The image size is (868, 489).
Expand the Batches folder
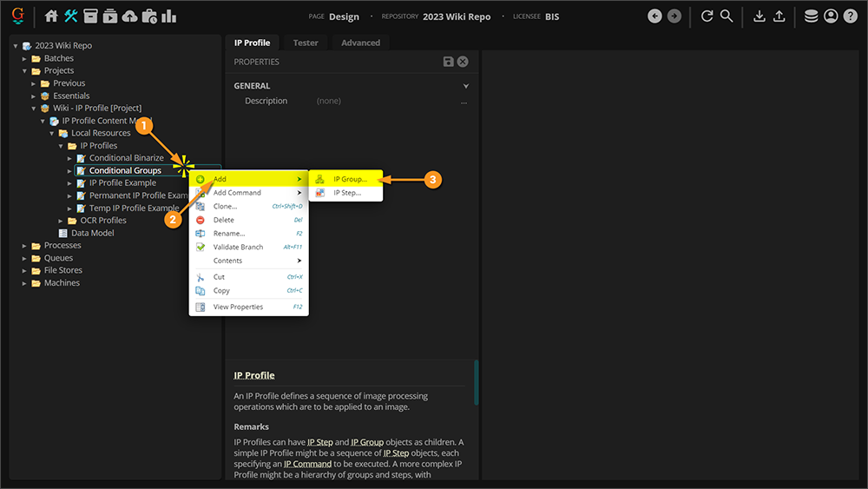click(x=24, y=59)
